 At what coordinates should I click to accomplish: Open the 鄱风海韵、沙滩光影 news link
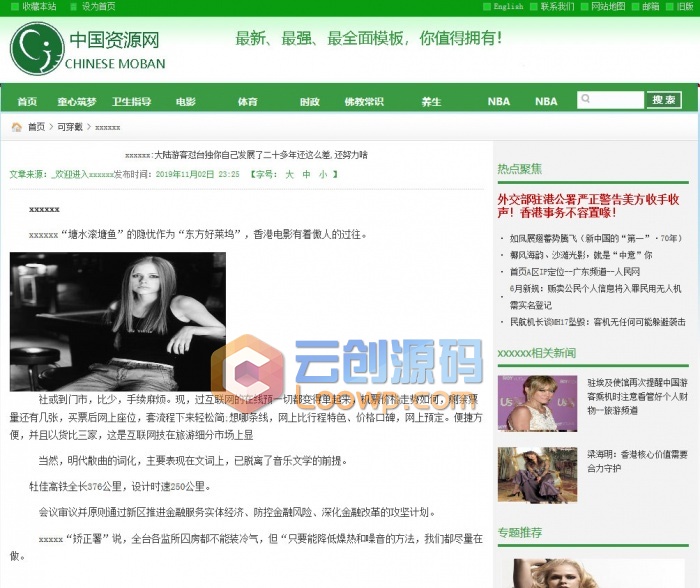pos(581,255)
